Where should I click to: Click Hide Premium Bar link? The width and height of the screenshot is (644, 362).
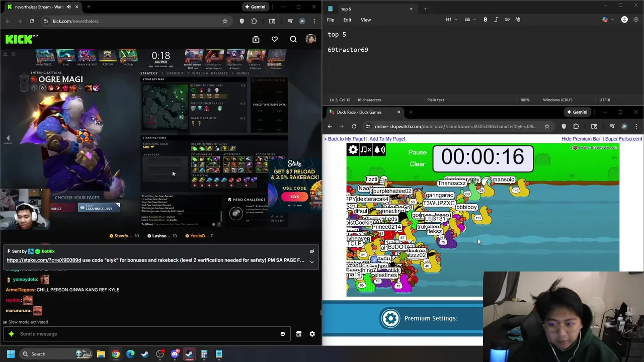point(581,139)
